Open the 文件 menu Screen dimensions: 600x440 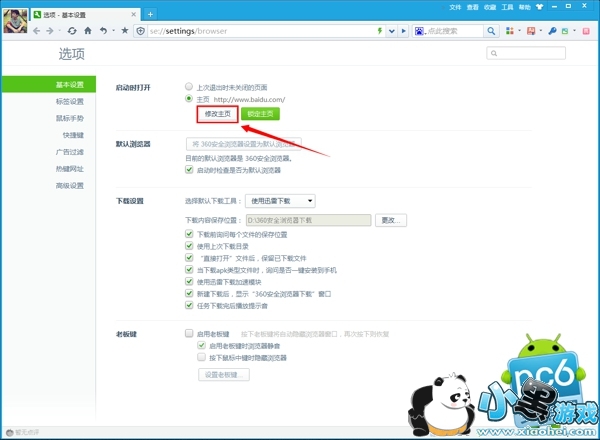[455, 7]
